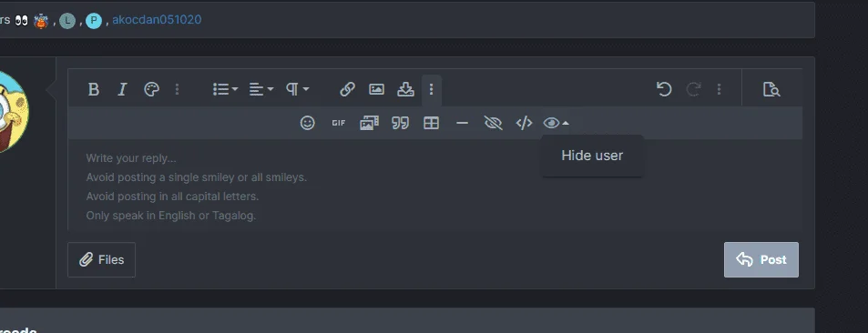Open the text color palette
The width and height of the screenshot is (868, 333).
tap(152, 89)
